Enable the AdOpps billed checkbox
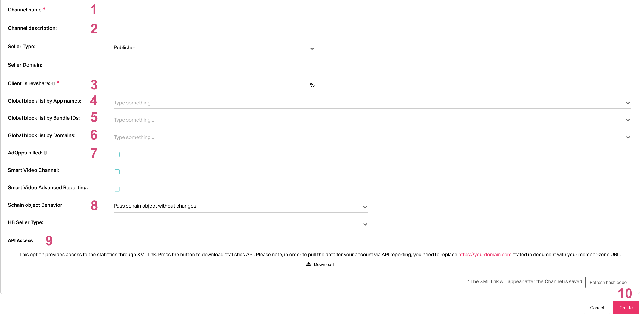Image resolution: width=644 pixels, height=322 pixels. [117, 154]
